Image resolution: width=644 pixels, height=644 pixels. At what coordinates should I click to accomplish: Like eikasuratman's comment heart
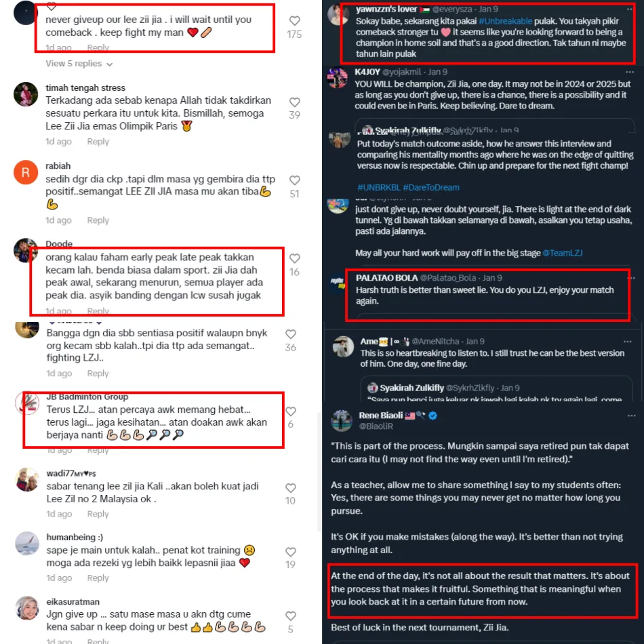click(x=291, y=616)
